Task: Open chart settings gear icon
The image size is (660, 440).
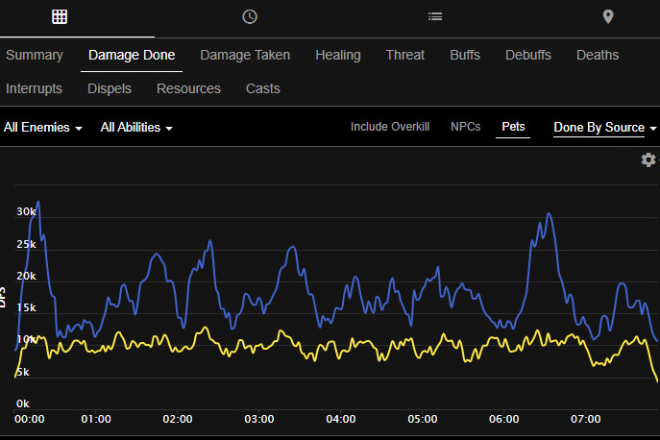Action: coord(648,160)
